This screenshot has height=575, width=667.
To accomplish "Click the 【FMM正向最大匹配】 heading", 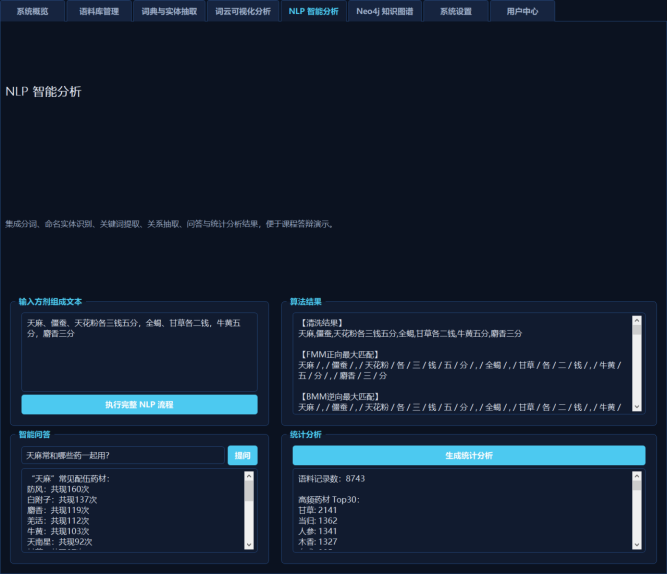I will [x=339, y=354].
